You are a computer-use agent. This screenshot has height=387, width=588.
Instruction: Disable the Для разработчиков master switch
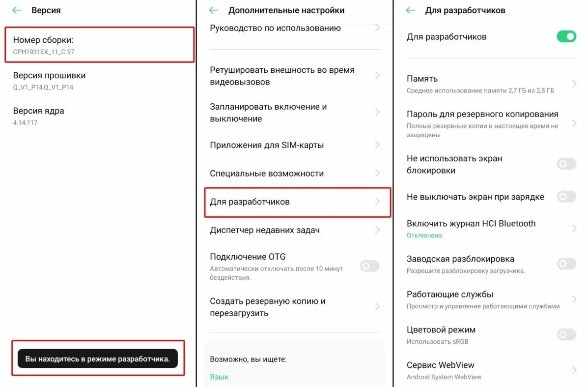566,36
